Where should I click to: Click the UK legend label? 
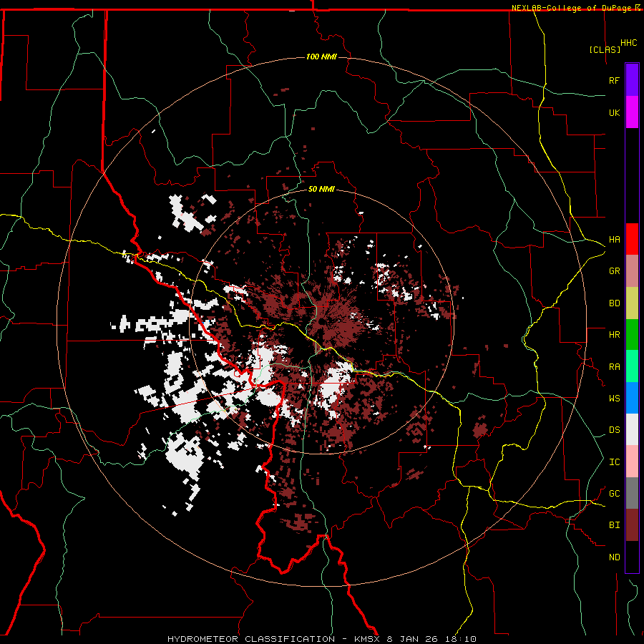click(x=614, y=113)
